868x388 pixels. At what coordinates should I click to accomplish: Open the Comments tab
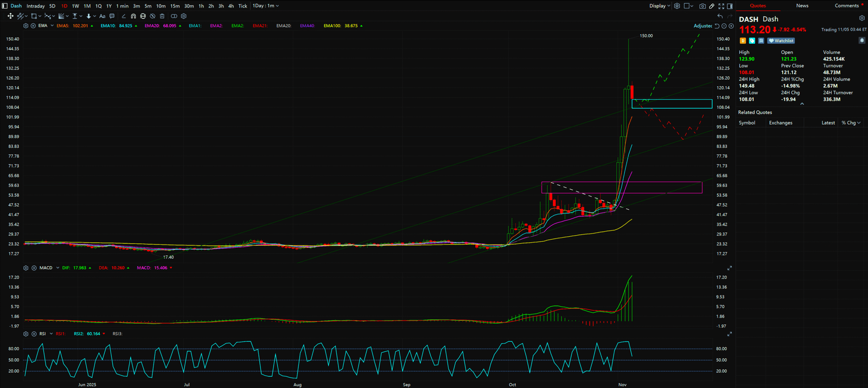pyautogui.click(x=846, y=6)
